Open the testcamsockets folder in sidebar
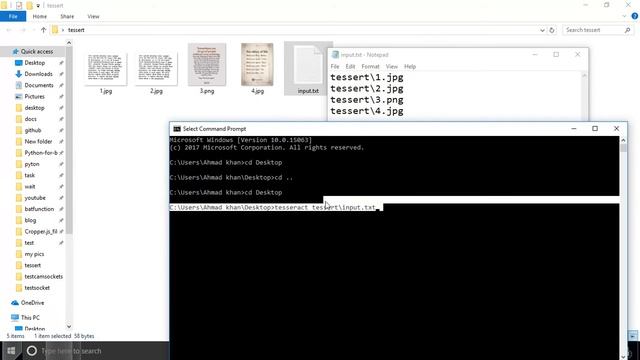Viewport: 640px width, 360px height. click(43, 276)
